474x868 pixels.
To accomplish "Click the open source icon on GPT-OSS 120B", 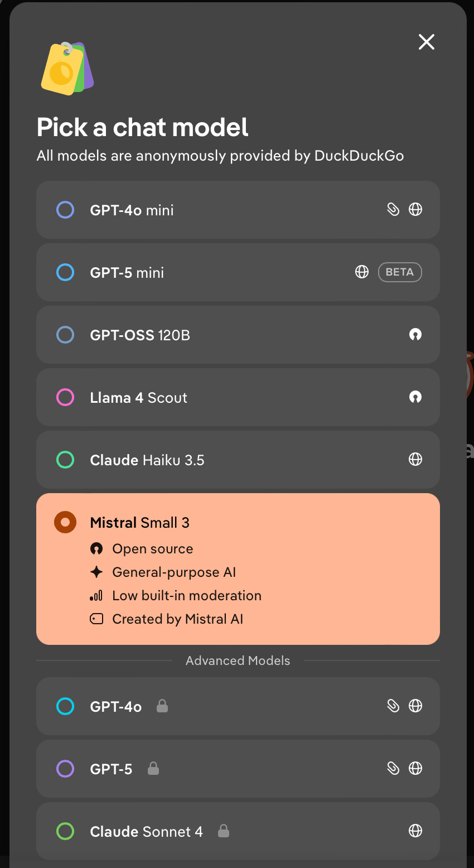I will click(x=415, y=335).
